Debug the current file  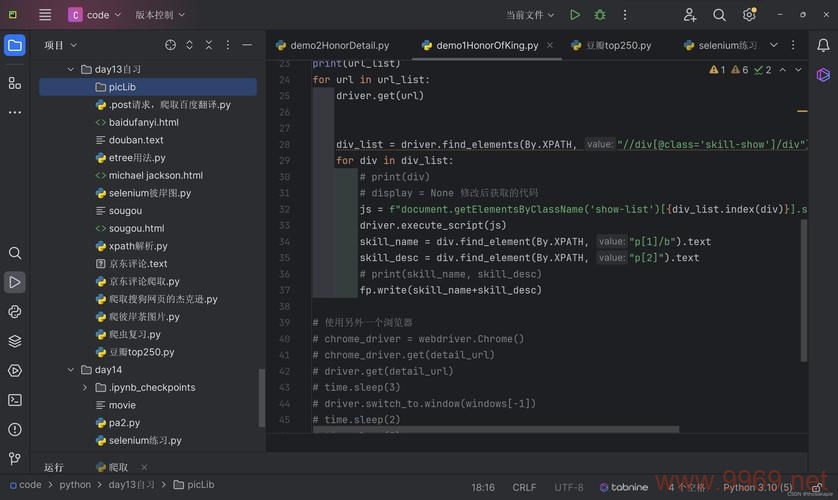click(x=600, y=15)
